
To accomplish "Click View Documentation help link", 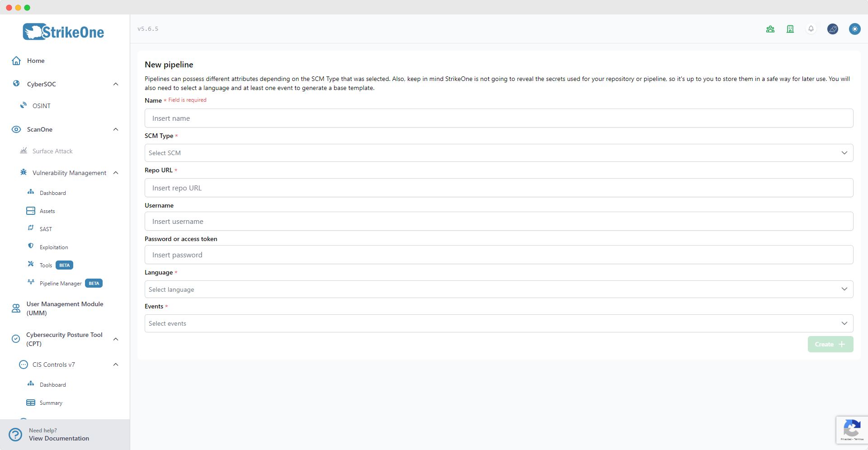I will click(59, 438).
